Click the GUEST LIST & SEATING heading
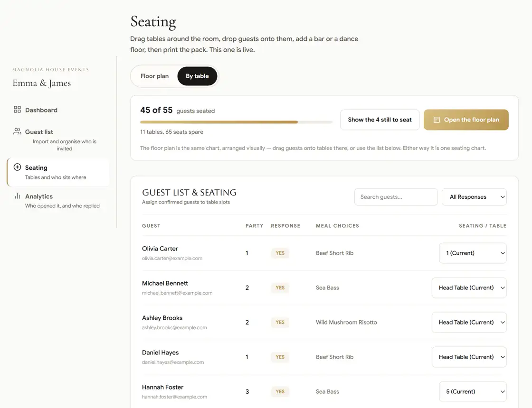This screenshot has width=532, height=408. pos(190,193)
